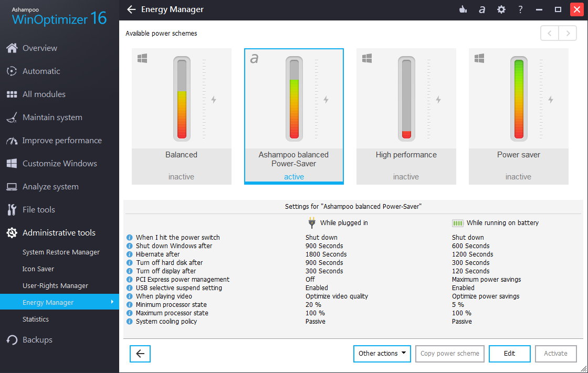This screenshot has height=373, width=588.
Task: Open help using the question mark icon
Action: pos(520,9)
